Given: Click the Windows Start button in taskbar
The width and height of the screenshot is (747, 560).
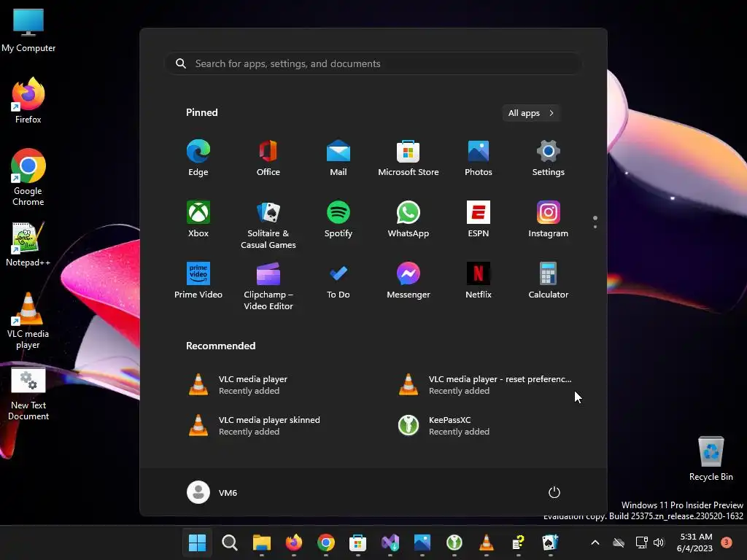Looking at the screenshot, I should [x=197, y=542].
